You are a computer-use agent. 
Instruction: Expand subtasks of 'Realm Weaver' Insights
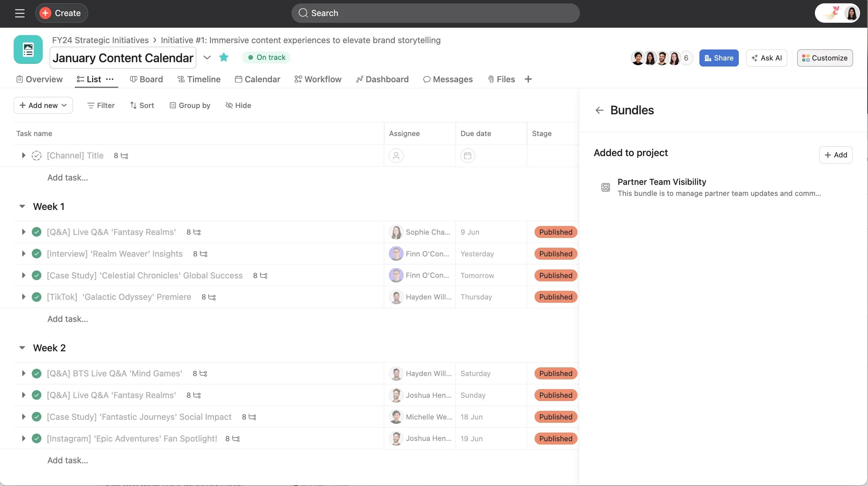click(x=23, y=253)
